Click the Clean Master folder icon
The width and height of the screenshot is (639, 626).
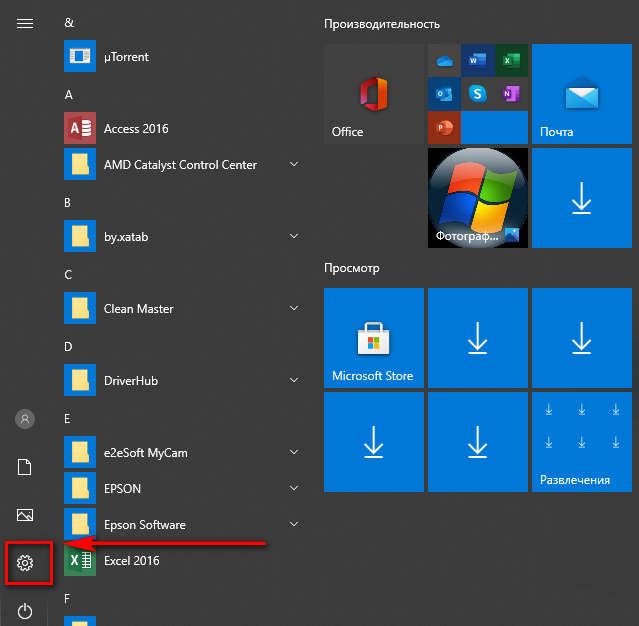point(80,308)
